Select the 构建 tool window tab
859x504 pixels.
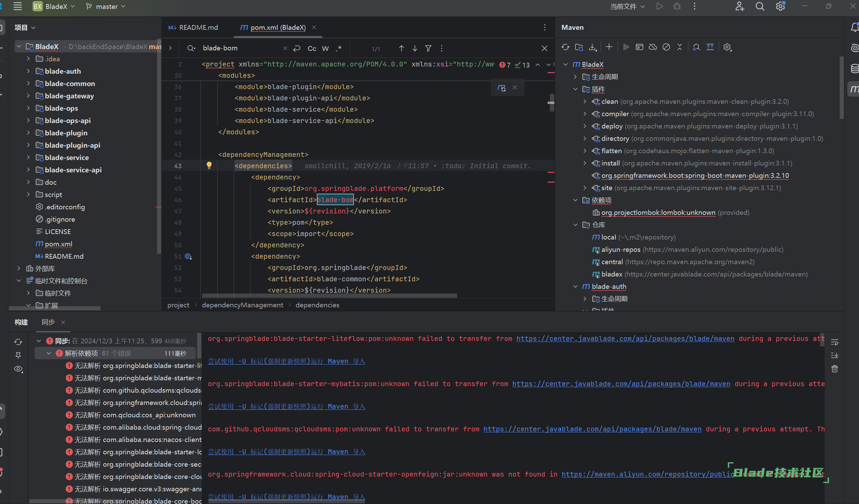tap(21, 322)
